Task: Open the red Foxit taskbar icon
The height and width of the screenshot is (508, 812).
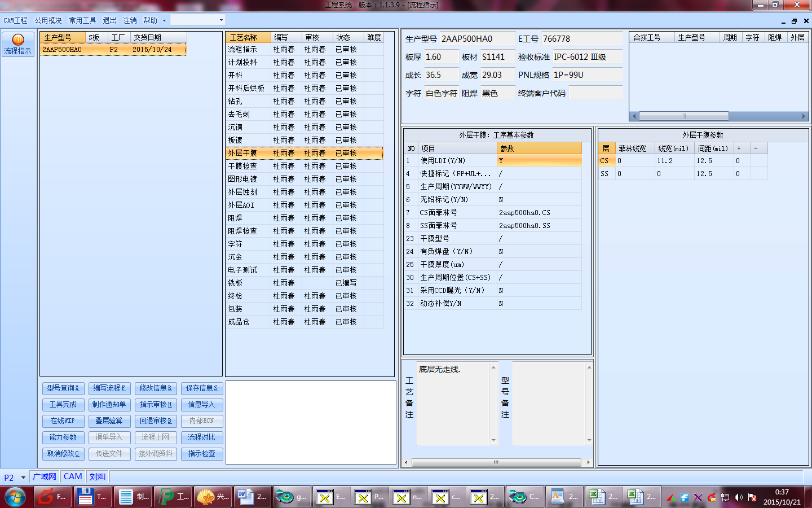Action: tap(52, 497)
